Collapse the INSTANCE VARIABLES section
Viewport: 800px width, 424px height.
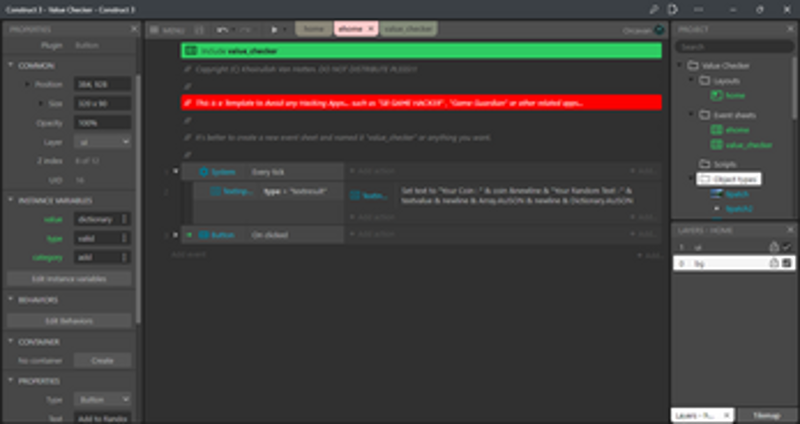[10, 200]
